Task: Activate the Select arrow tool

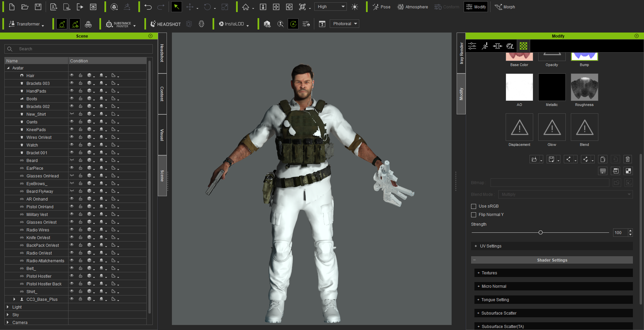Action: point(176,7)
